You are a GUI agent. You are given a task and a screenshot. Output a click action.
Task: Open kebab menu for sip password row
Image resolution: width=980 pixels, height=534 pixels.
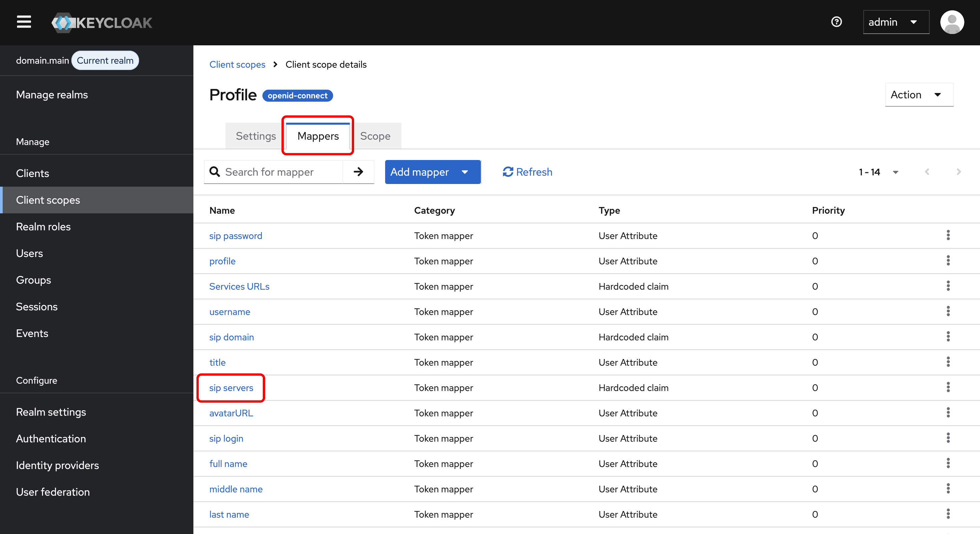click(x=948, y=235)
